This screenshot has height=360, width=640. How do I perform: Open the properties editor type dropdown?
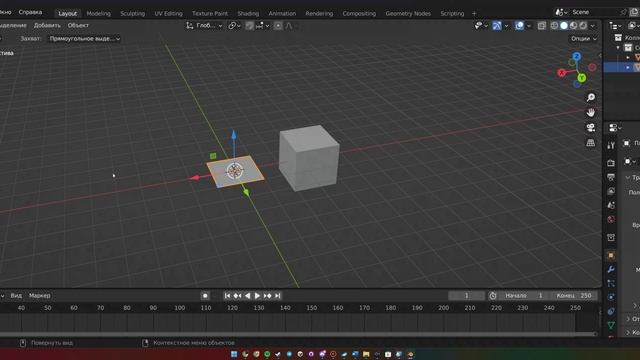pos(615,128)
